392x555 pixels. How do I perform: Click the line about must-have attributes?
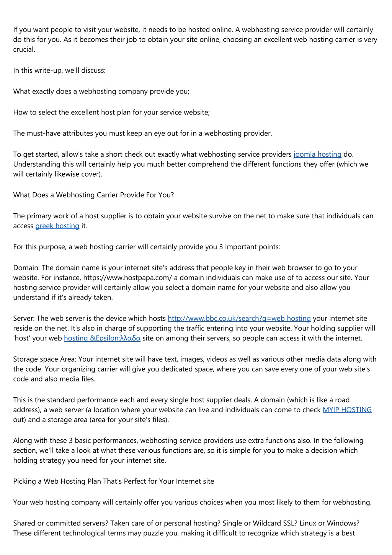pyautogui.click(x=143, y=134)
